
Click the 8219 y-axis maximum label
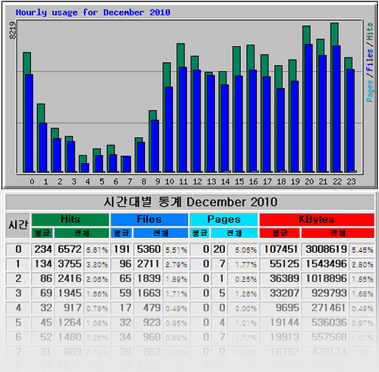[x=12, y=31]
